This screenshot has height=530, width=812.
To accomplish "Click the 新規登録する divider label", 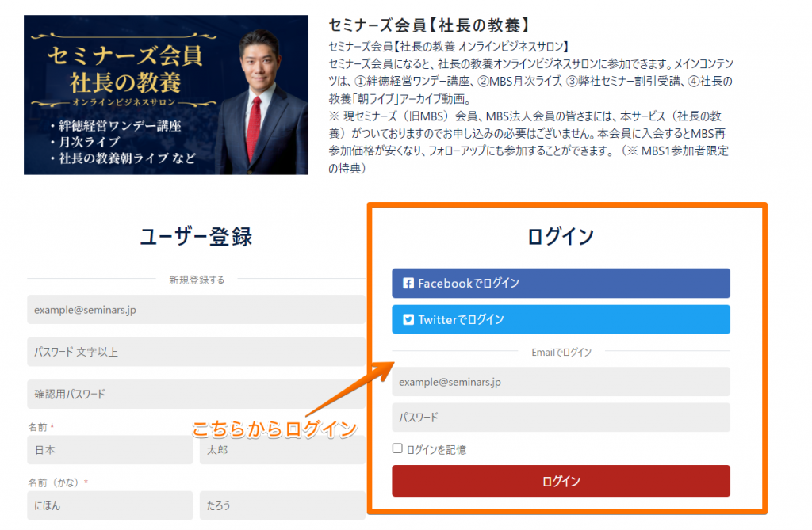I will (197, 280).
